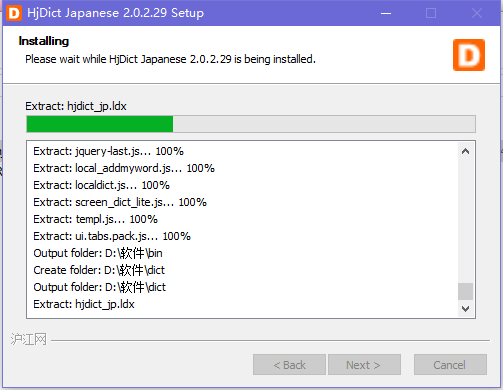Viewport: 503px width, 390px height.
Task: Click the orange HjDict title bar icon
Action: click(x=14, y=13)
